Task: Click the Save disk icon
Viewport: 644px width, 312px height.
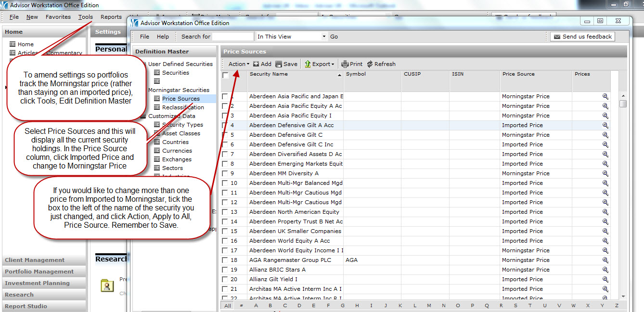Action: coord(279,64)
